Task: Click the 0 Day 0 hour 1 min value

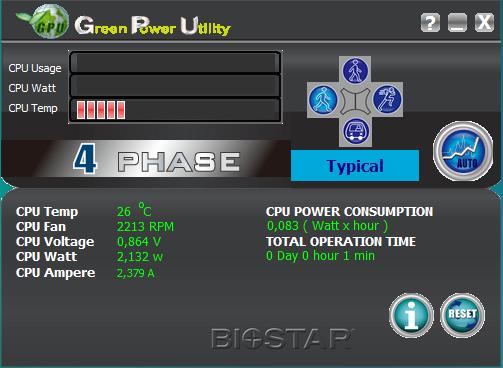Action: coord(320,256)
